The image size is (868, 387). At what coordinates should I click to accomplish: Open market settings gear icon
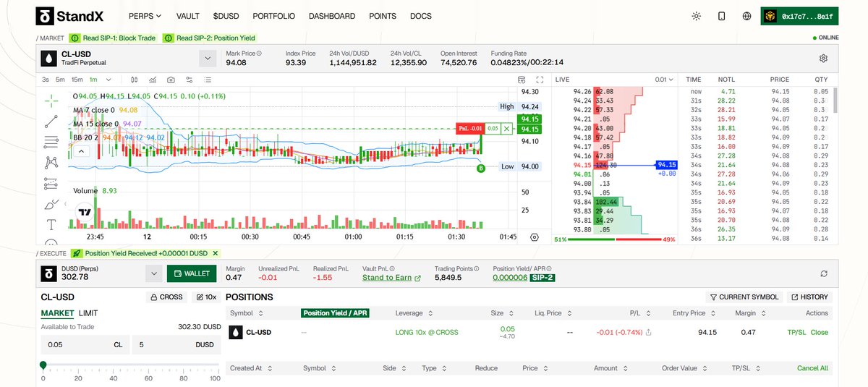pyautogui.click(x=823, y=59)
